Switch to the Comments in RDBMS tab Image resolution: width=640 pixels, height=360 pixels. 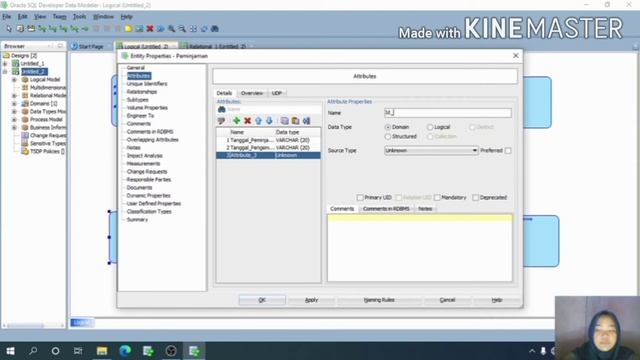tap(386, 209)
